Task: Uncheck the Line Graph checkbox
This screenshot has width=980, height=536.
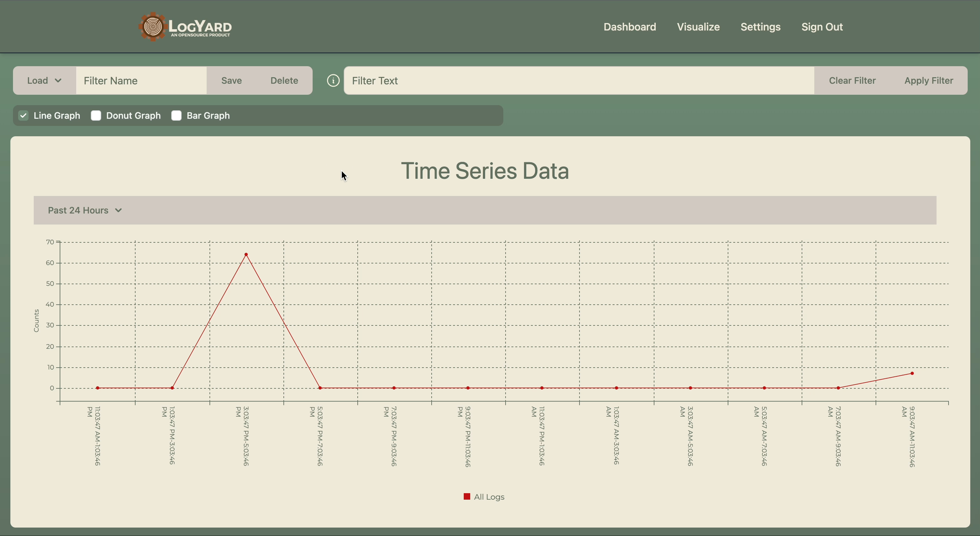Action: (24, 116)
